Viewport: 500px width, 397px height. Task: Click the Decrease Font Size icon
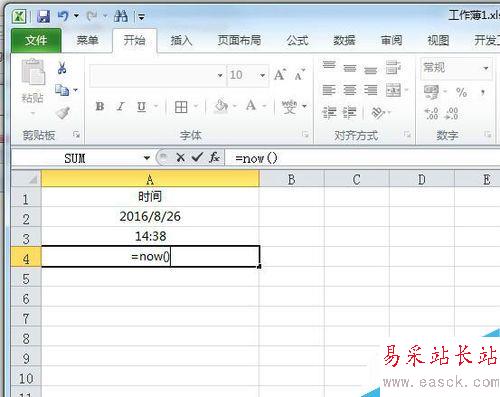(300, 75)
